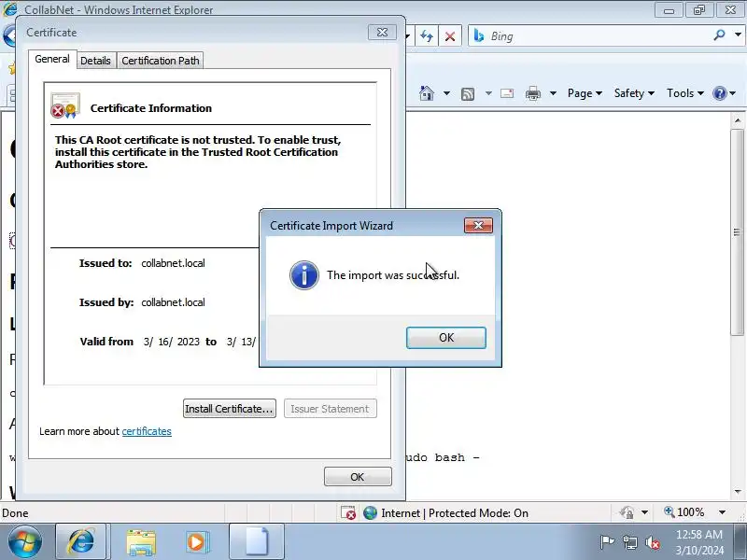Viewport: 747px width, 560px height.
Task: Expand the feeds dropdown arrow
Action: click(x=488, y=93)
